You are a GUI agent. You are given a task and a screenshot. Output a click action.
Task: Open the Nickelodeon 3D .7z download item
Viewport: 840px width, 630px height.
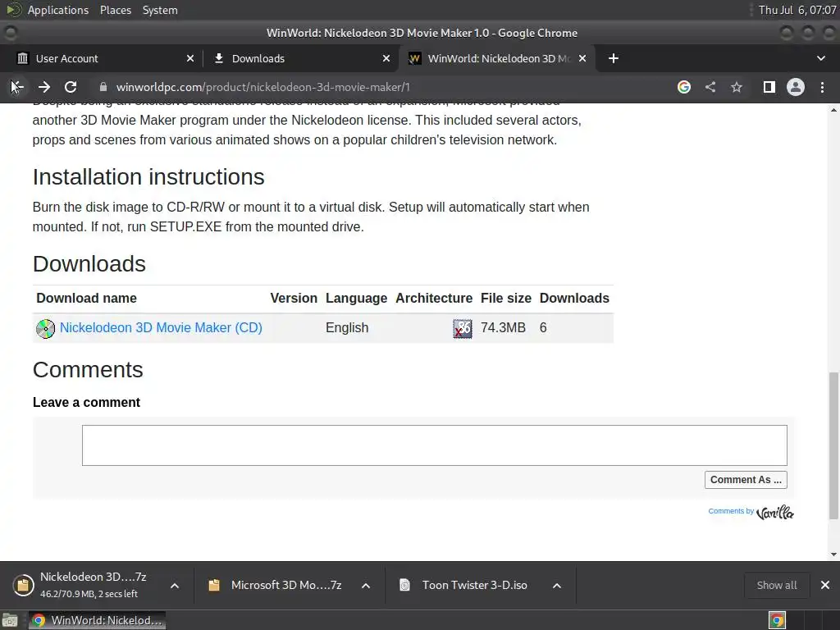pyautogui.click(x=85, y=585)
